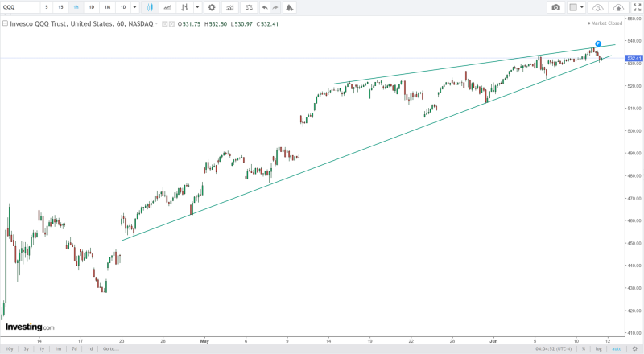Redo the last chart action

[275, 7]
